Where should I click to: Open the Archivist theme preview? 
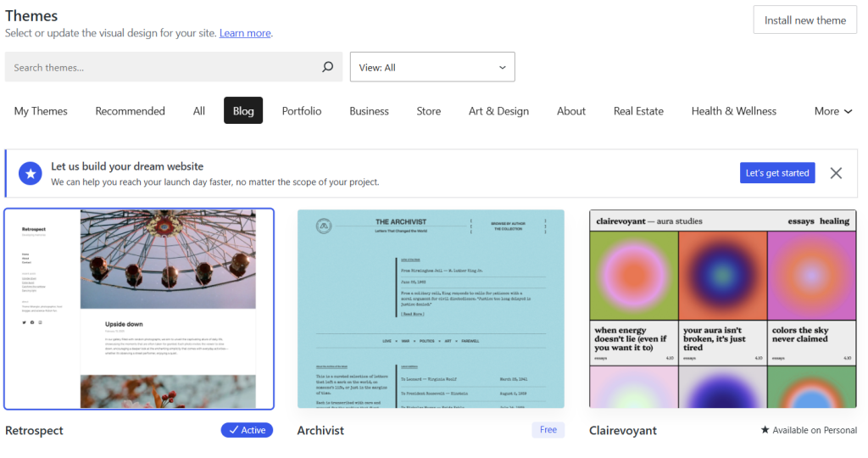pos(431,309)
